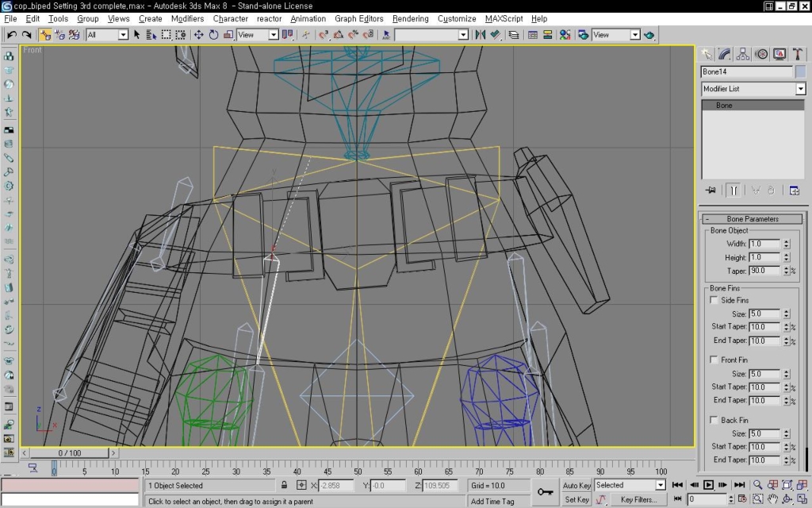Click the Bone14 object name field
Viewport: 812px width, 508px height.
[x=747, y=71]
